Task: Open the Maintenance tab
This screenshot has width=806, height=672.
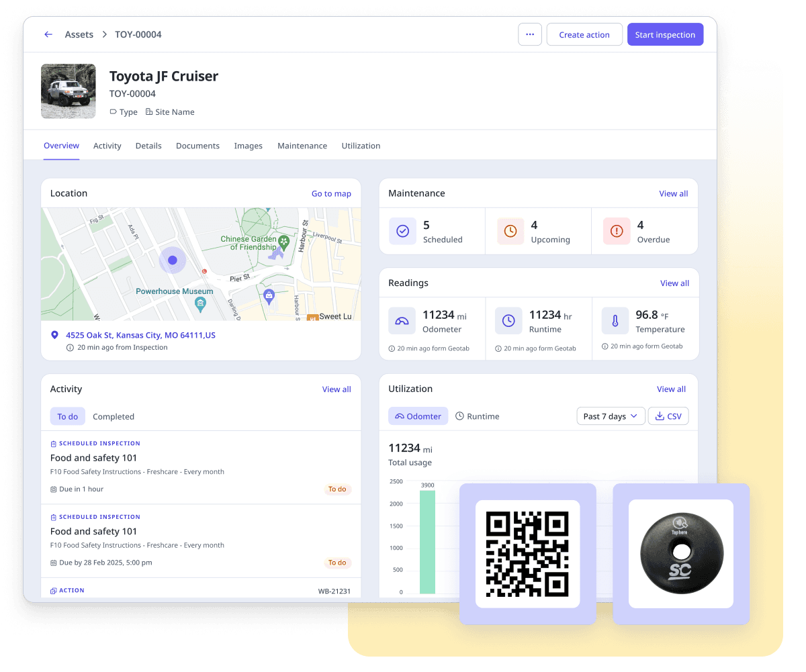Action: point(302,146)
